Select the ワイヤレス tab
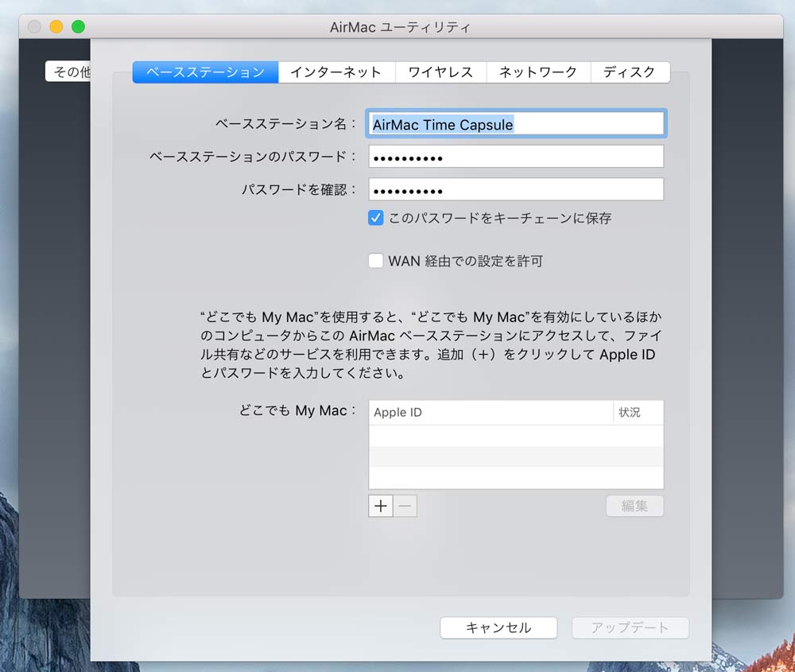The height and width of the screenshot is (672, 795). point(441,72)
